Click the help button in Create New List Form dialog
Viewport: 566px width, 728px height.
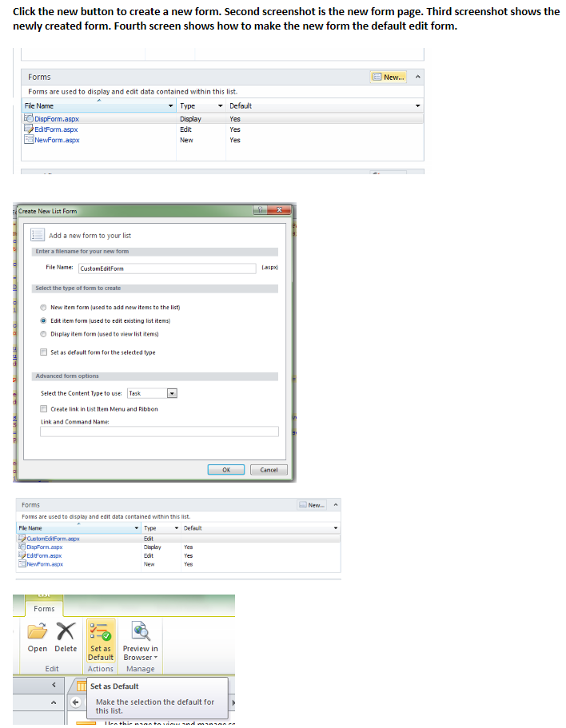point(260,210)
